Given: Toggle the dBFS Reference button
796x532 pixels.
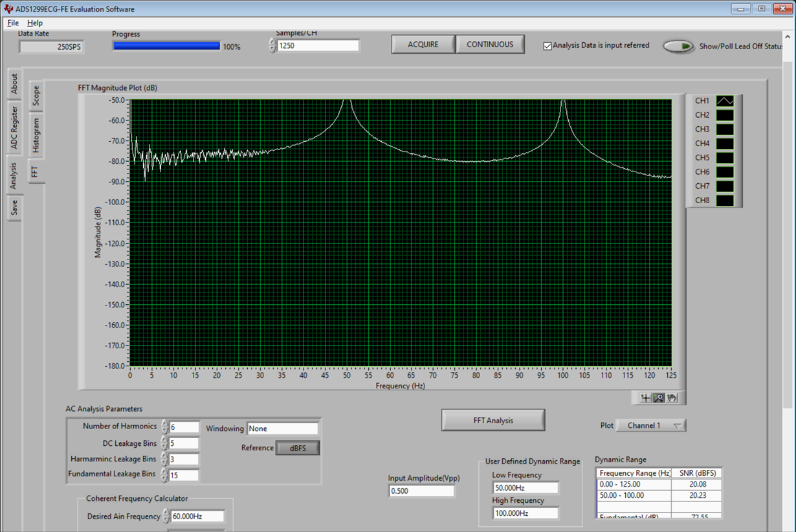Looking at the screenshot, I should tap(298, 448).
